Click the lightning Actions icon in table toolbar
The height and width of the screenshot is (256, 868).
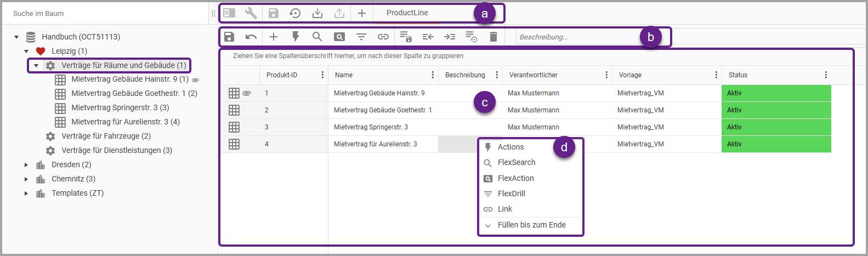pyautogui.click(x=296, y=37)
